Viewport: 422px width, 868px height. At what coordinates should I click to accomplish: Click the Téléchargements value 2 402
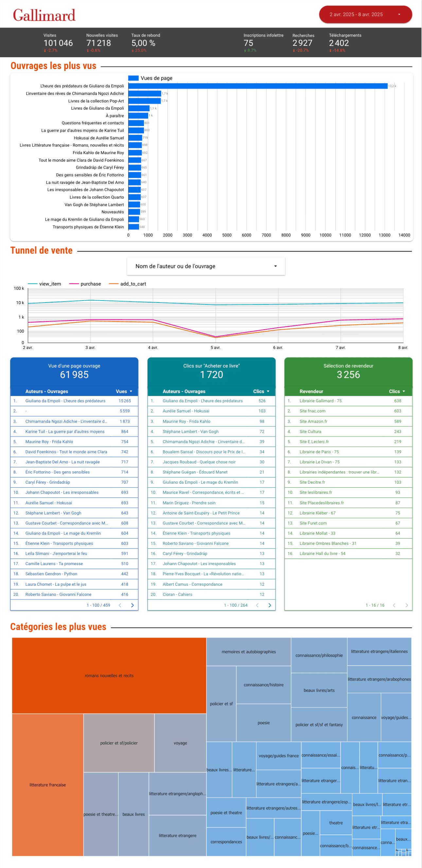(339, 43)
